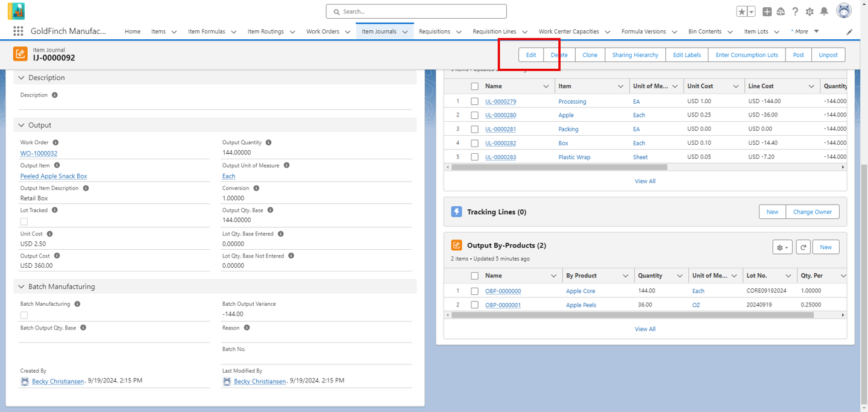Refresh the Output By-Products list

[x=803, y=247]
